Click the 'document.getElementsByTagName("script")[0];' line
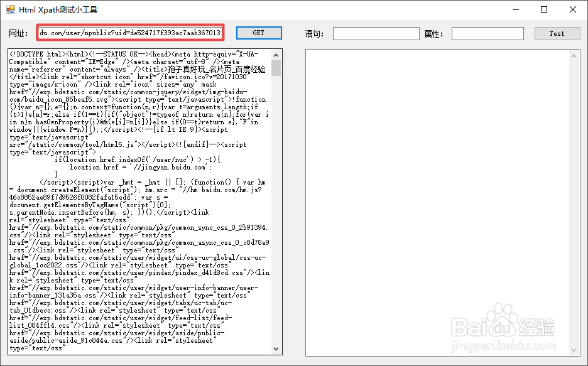The height and width of the screenshot is (366, 588). coord(90,205)
